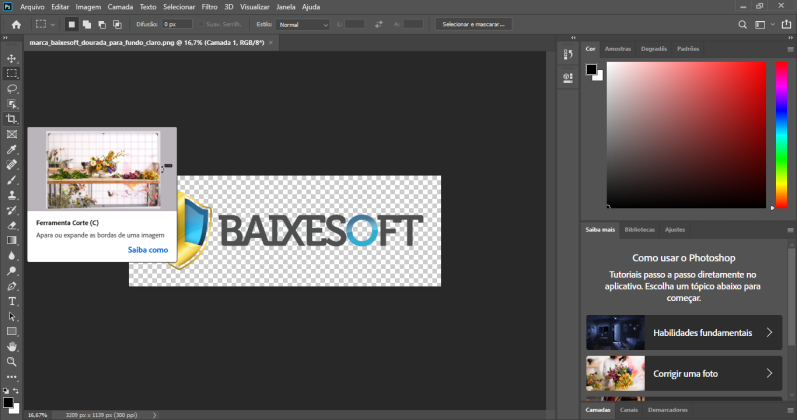This screenshot has height=420, width=797.
Task: Select the Rectangular Marquee tool
Action: coord(11,74)
